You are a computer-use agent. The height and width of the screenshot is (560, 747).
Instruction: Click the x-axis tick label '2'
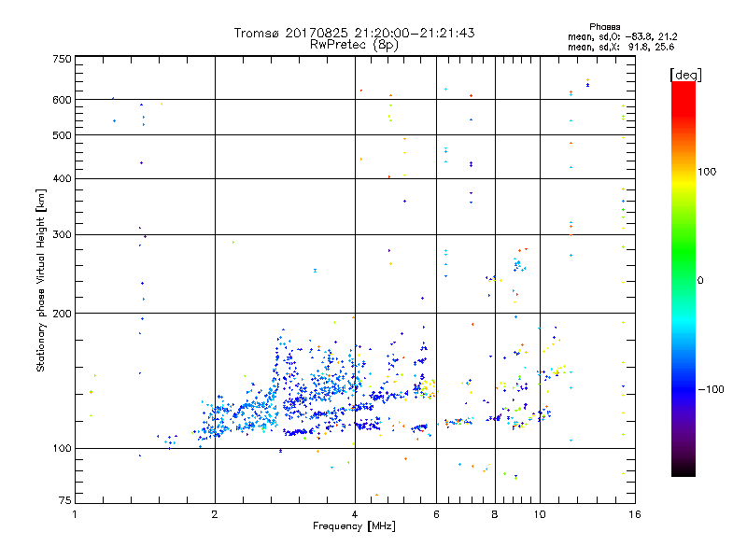[215, 514]
